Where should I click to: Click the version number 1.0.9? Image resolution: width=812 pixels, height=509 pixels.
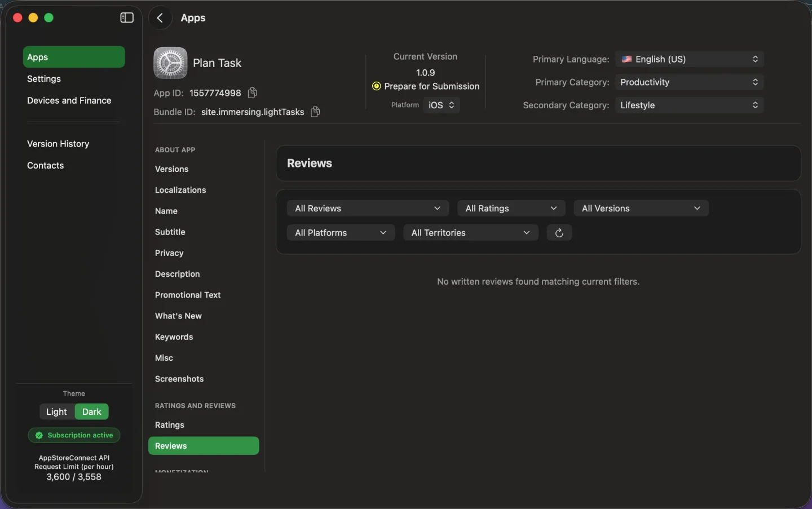click(425, 73)
